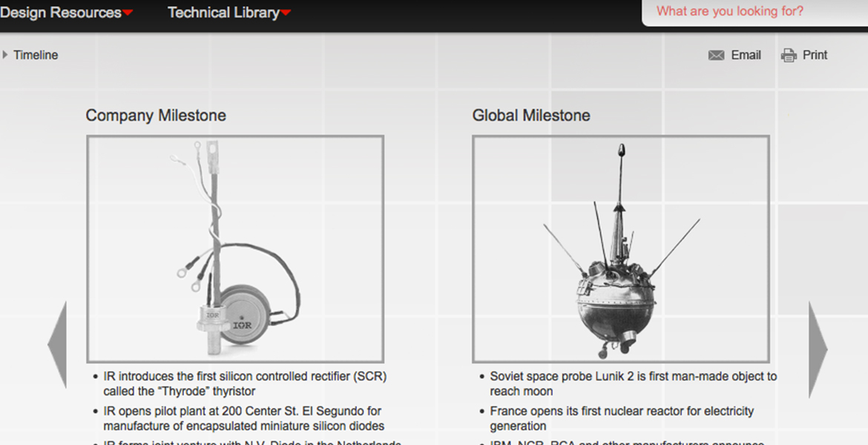
Task: Open the Design Resources menu
Action: (61, 13)
